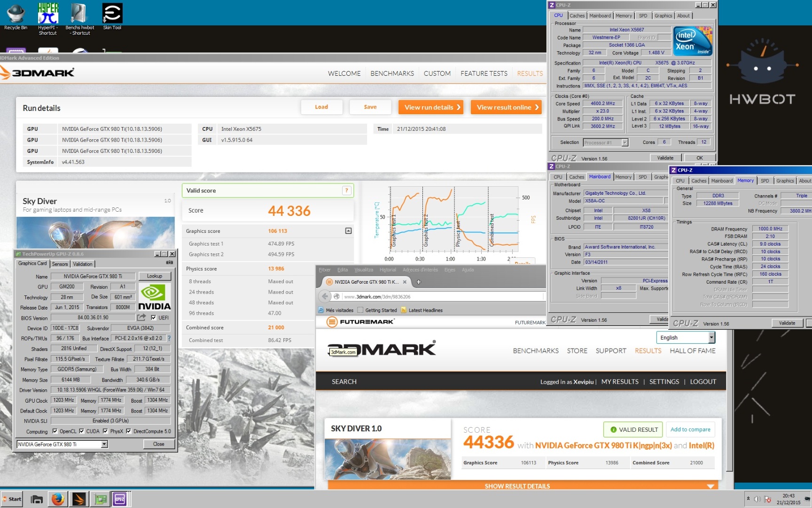The height and width of the screenshot is (508, 812).
Task: Open the FEATURE TESTS tab in 3DMark
Action: tap(484, 73)
